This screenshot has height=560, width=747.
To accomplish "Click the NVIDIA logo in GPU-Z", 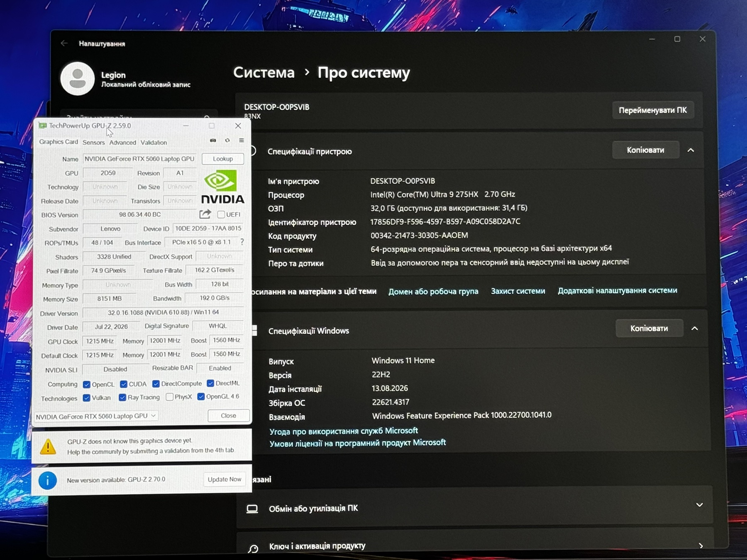I will point(223,188).
